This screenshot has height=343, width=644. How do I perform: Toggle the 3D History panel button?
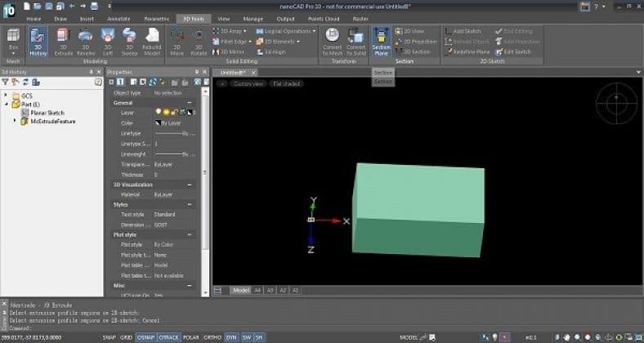point(38,39)
